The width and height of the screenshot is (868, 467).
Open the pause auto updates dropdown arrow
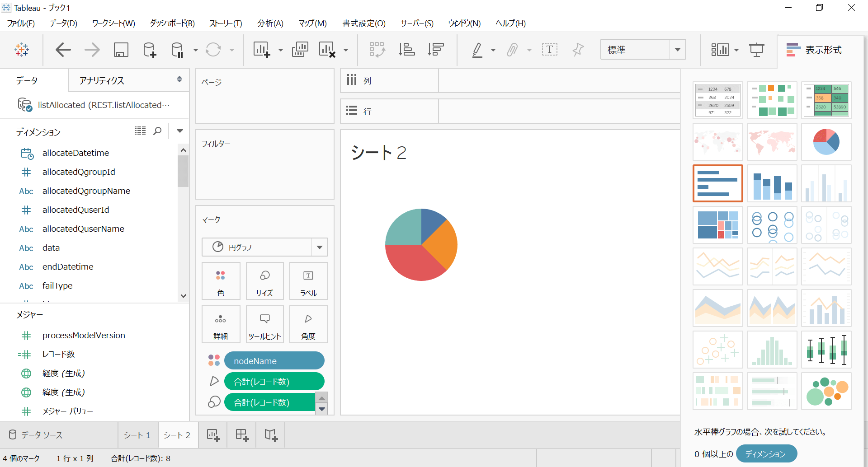point(196,50)
